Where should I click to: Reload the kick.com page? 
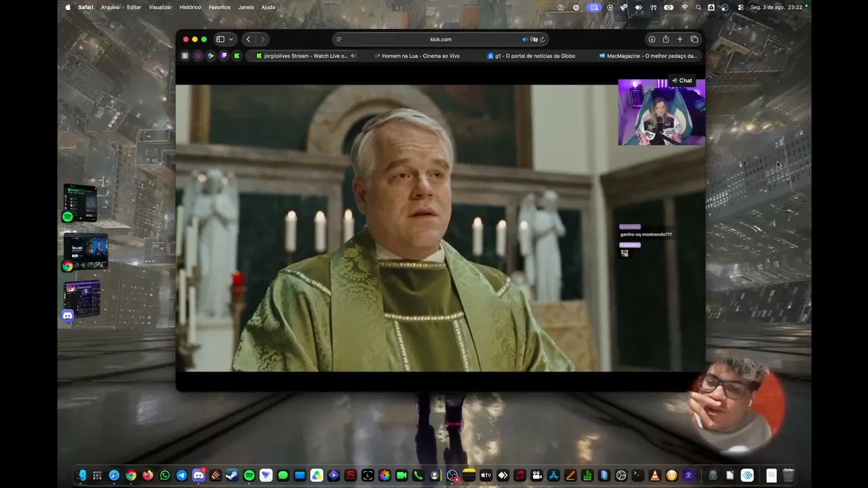542,39
